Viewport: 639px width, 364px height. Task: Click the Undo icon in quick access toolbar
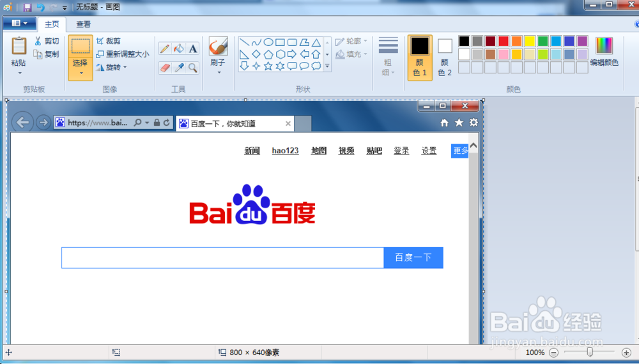(x=40, y=7)
